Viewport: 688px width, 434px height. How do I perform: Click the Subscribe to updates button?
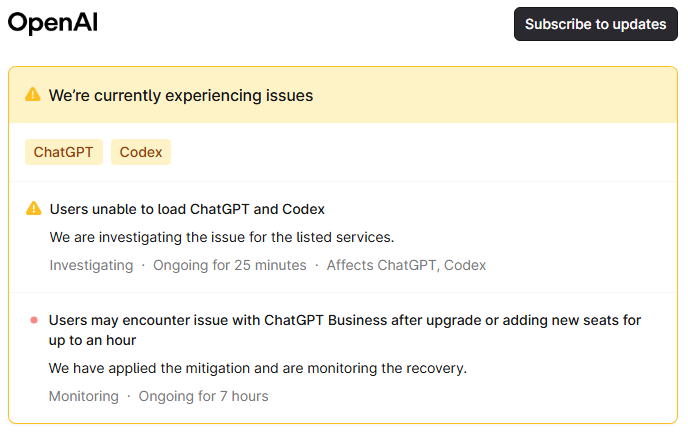point(595,24)
